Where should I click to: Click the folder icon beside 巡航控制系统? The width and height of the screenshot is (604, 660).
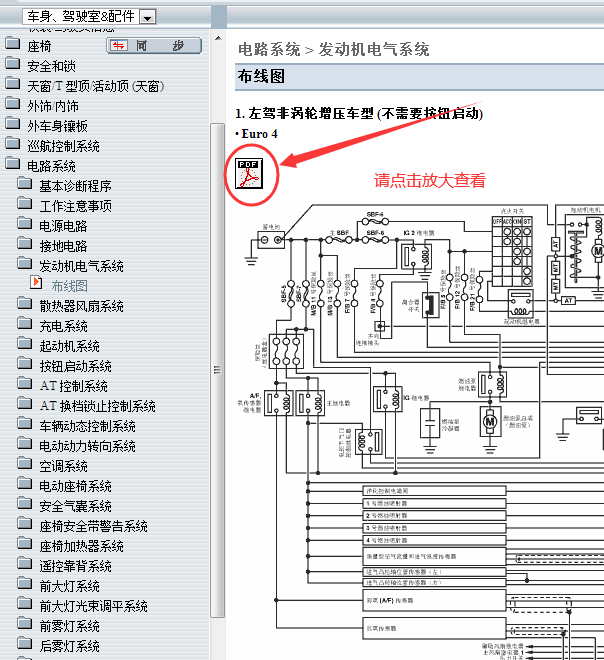pos(13,144)
